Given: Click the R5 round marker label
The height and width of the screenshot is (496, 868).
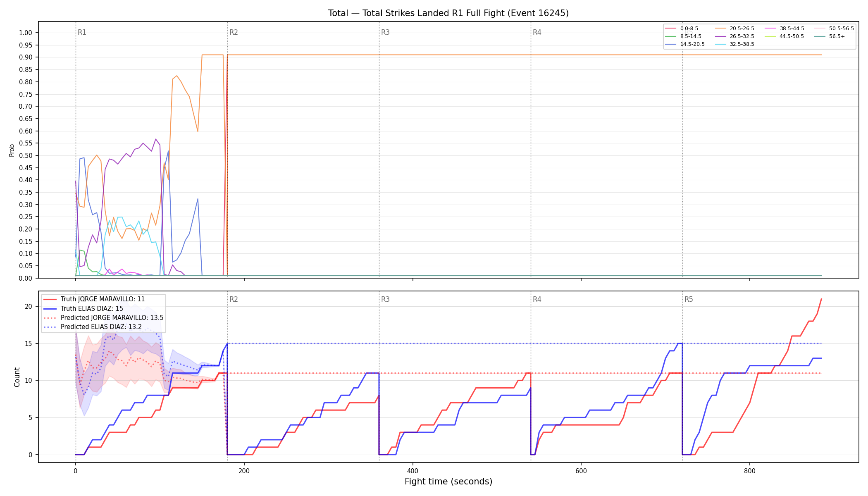Looking at the screenshot, I should coord(689,299).
